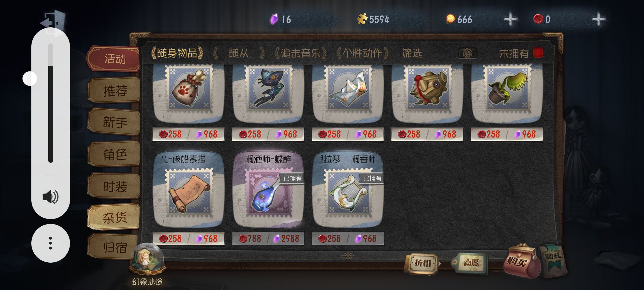Toggle the 未拥有 filter checkbox
This screenshot has width=644, height=290.
pos(538,53)
